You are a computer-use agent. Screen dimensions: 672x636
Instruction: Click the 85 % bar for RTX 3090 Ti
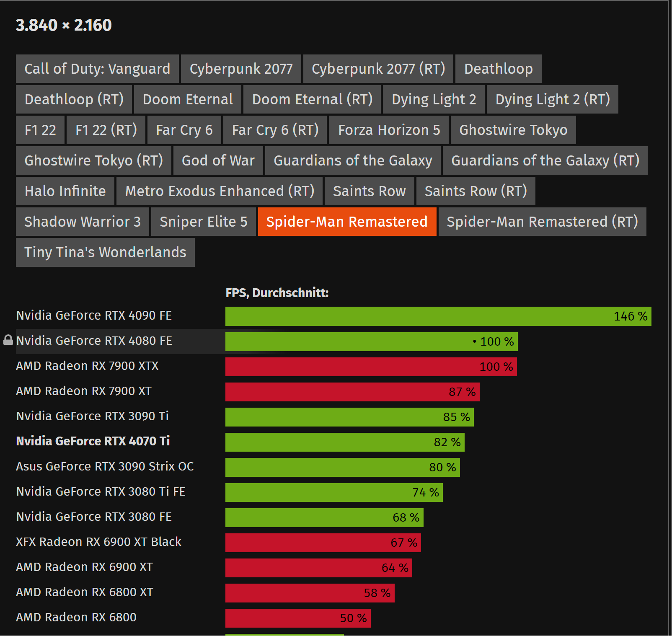click(x=349, y=417)
